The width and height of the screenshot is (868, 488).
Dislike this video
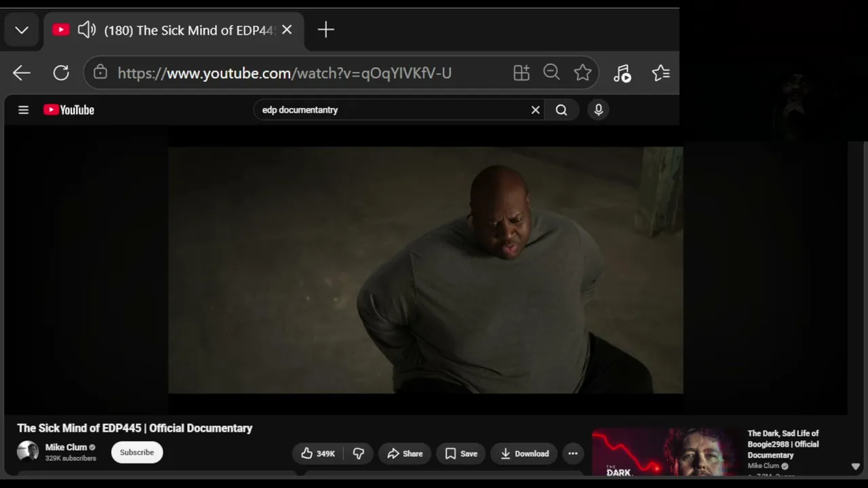359,453
